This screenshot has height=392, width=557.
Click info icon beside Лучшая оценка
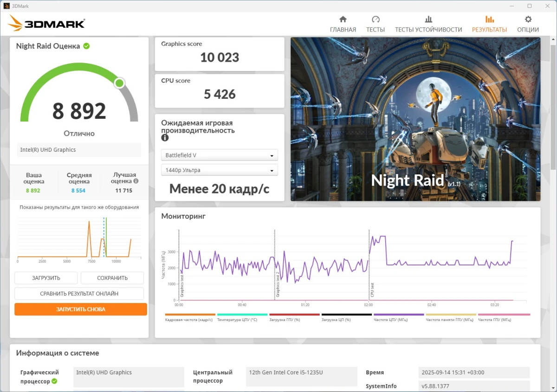(x=136, y=181)
